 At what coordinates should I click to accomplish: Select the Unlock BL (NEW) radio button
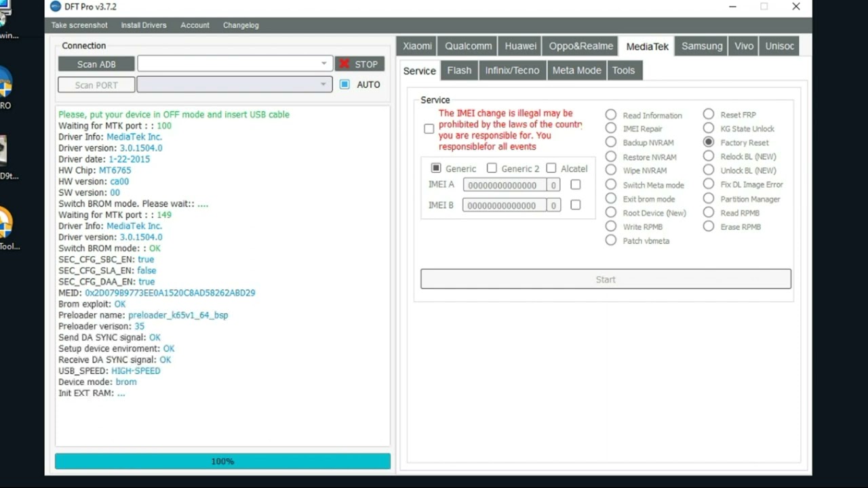(x=709, y=170)
